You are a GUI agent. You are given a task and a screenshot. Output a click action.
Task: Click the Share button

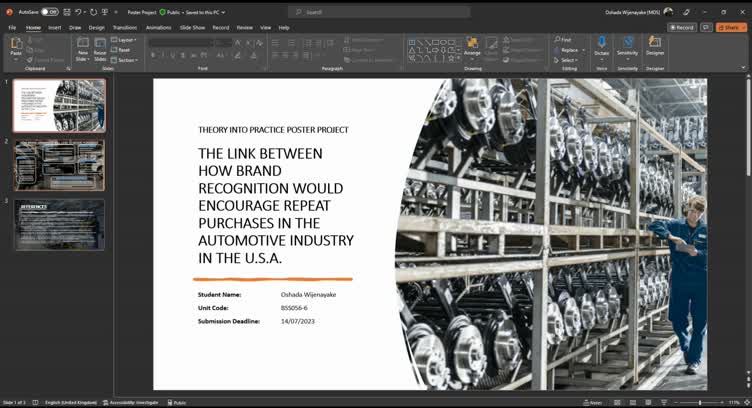(731, 27)
